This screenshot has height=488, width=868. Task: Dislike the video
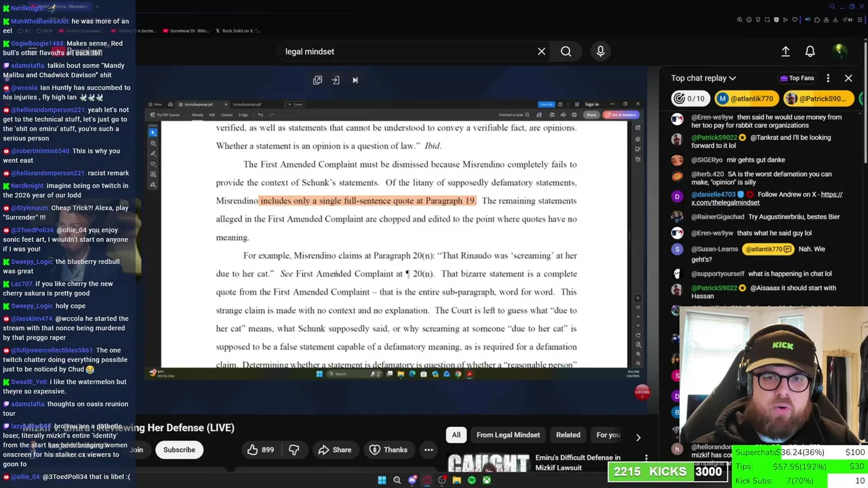pos(294,449)
